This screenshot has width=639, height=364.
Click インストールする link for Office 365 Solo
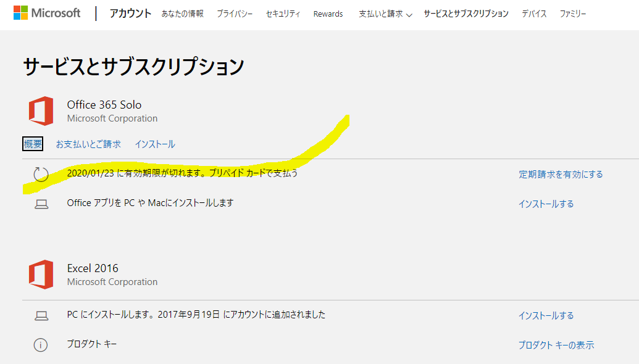tap(546, 204)
